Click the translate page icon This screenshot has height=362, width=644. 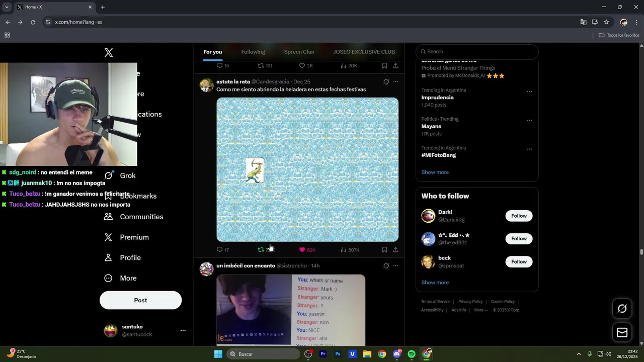point(583,22)
